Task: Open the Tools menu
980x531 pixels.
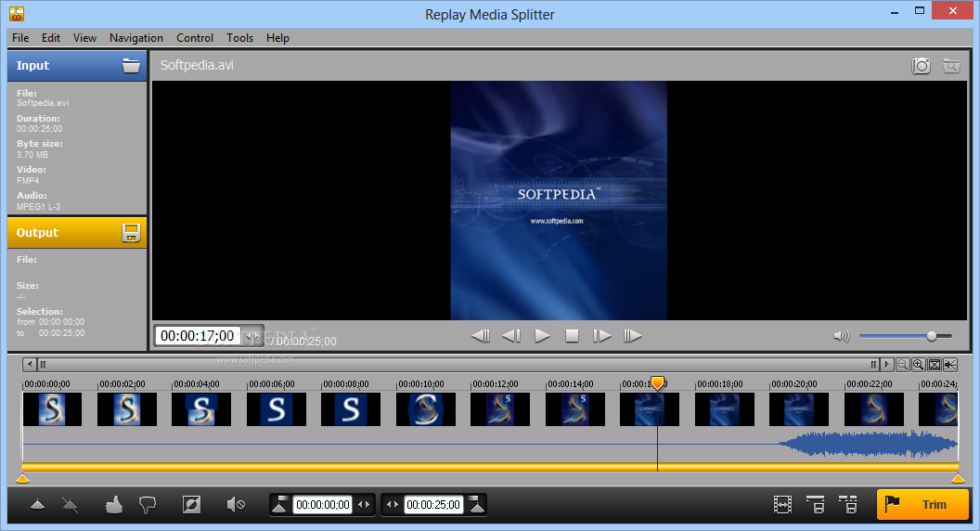Action: 240,37
